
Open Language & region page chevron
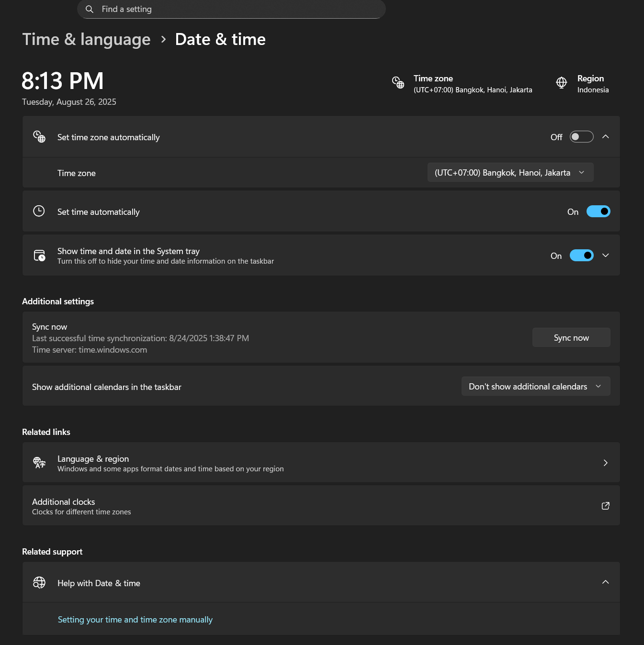[x=606, y=463]
